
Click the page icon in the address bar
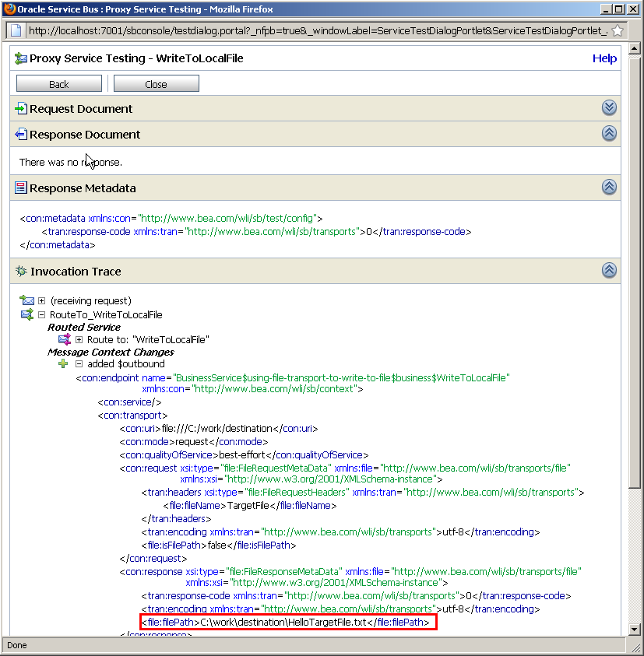click(16, 30)
